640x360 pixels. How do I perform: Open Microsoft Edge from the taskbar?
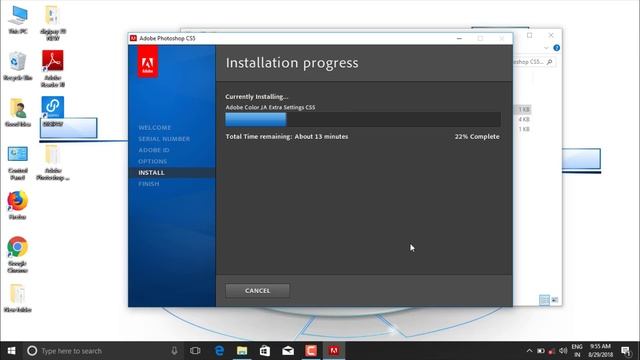coord(219,351)
